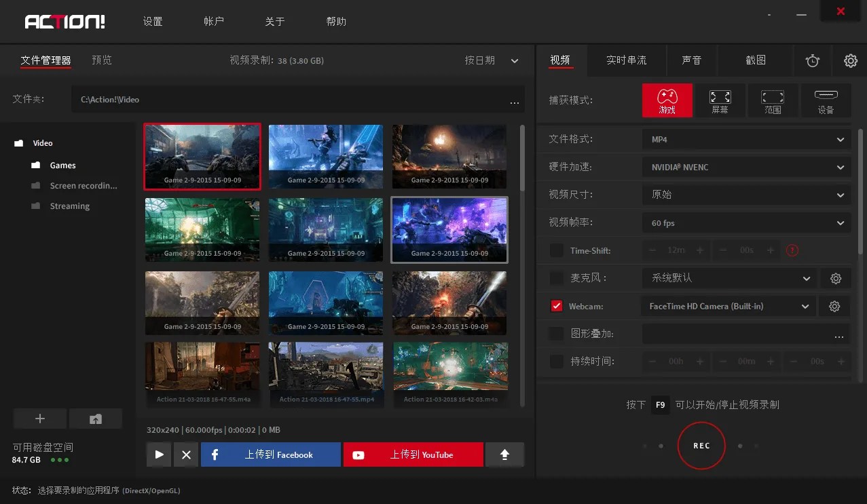
Task: Open the FaceTime HD Camera dropdown
Action: click(728, 307)
